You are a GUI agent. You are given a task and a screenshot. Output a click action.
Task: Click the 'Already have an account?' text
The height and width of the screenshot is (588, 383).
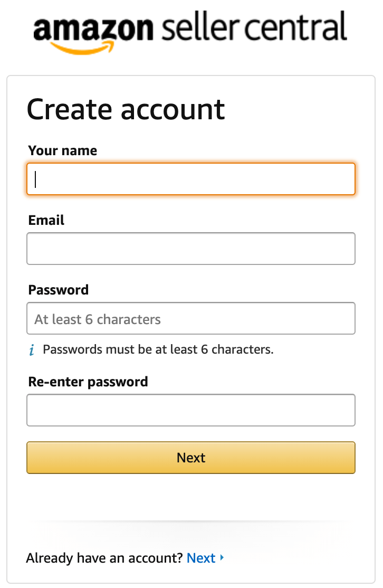pyautogui.click(x=104, y=558)
